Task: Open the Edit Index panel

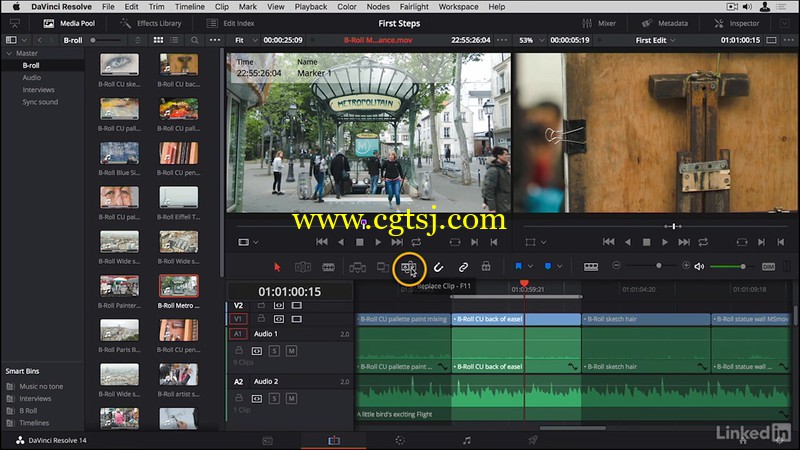Action: pyautogui.click(x=230, y=23)
